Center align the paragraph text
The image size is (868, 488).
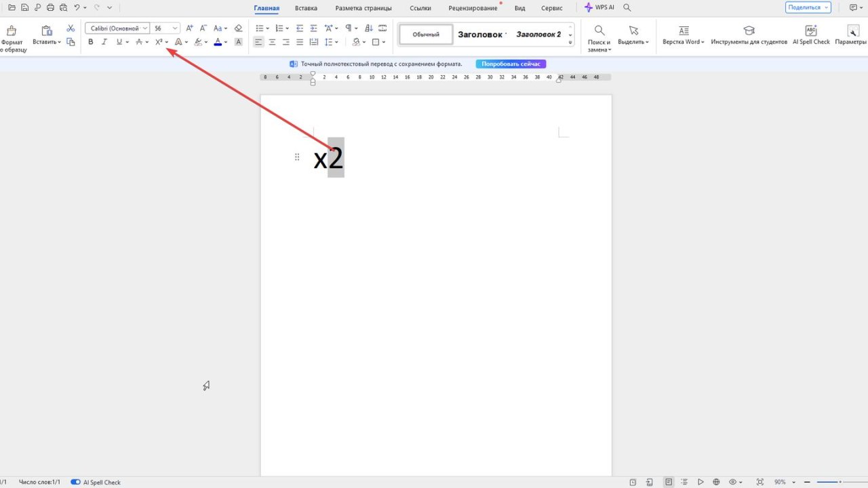tap(272, 42)
